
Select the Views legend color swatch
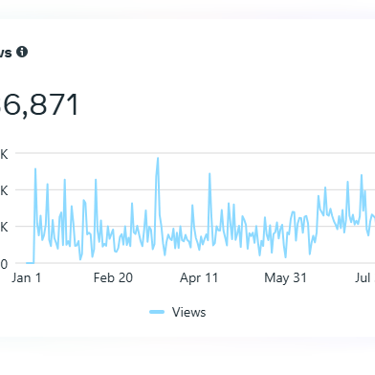click(x=157, y=312)
